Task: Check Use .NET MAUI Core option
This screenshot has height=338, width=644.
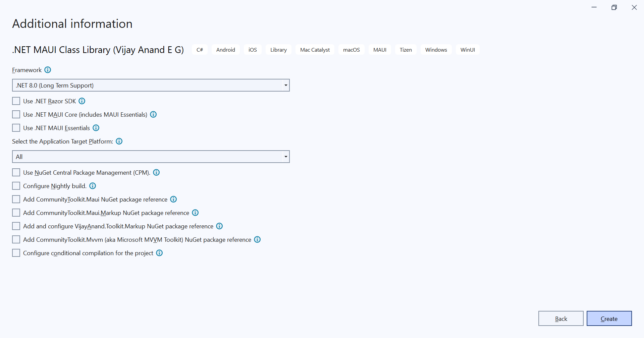Action: 16,114
